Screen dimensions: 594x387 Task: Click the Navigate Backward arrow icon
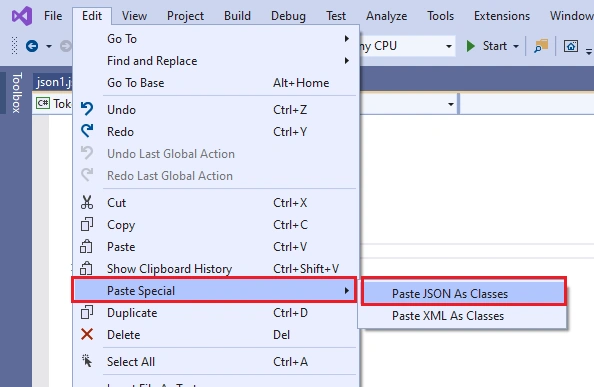click(x=32, y=46)
